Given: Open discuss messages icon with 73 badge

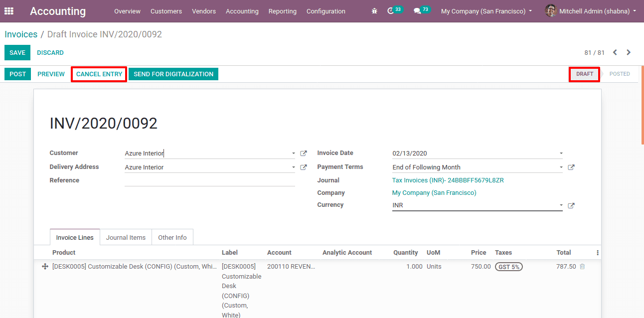Looking at the screenshot, I should (422, 10).
